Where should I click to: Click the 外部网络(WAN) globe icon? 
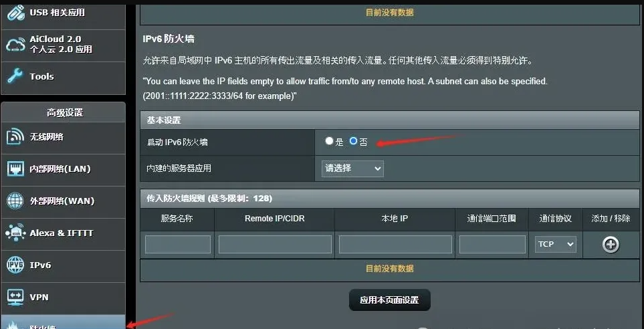[x=15, y=201]
